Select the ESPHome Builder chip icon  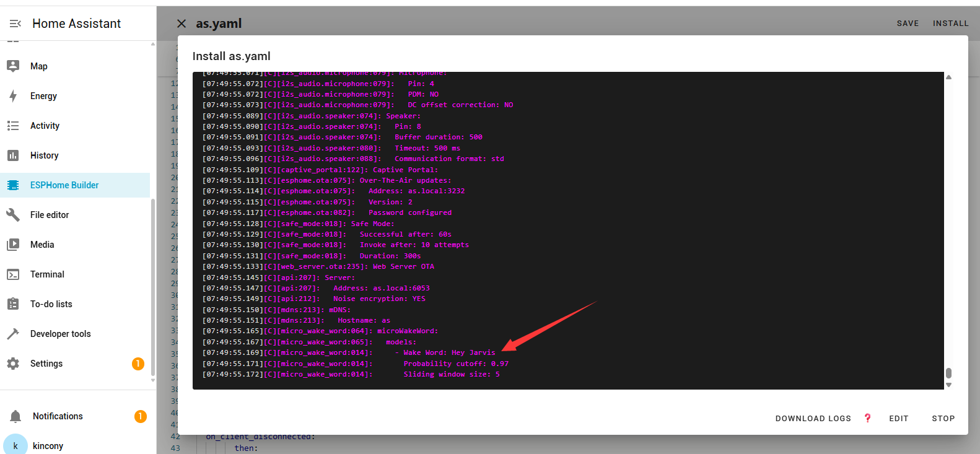click(13, 185)
